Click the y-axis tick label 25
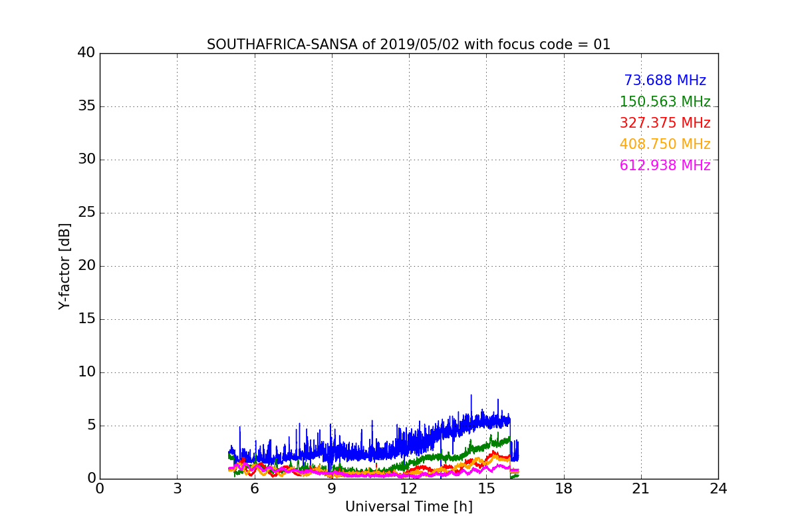Screen dimensions: 798x532 tap(86, 212)
